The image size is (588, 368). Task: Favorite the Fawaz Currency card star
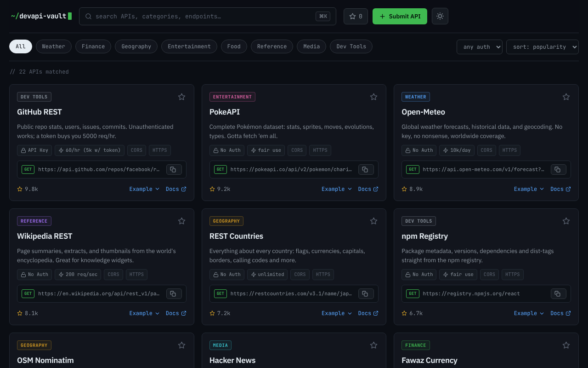coord(566,345)
